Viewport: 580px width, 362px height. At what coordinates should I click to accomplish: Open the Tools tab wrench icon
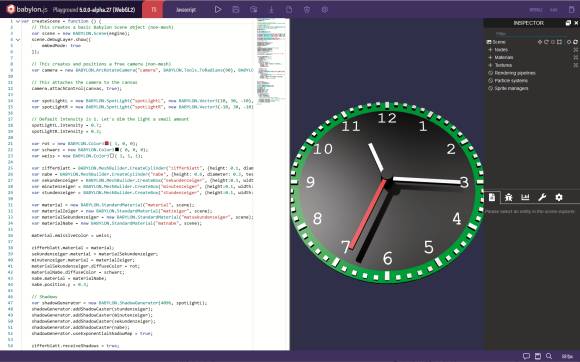(x=542, y=197)
